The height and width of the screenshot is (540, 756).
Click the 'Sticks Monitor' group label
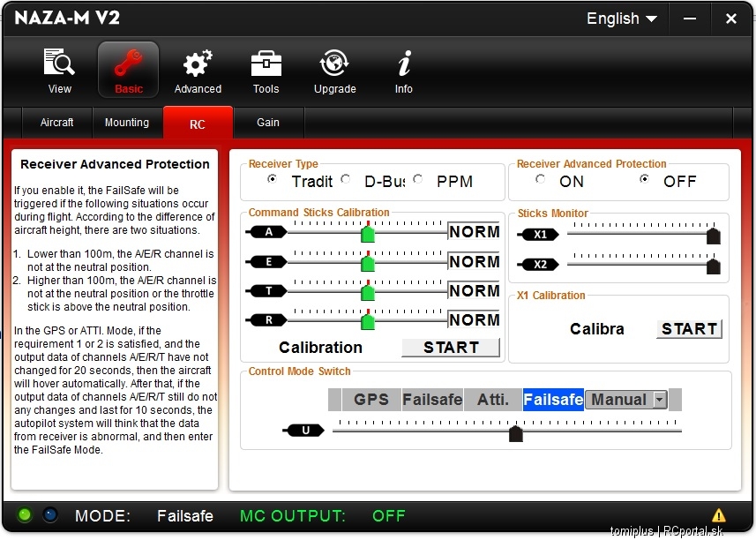tap(552, 214)
